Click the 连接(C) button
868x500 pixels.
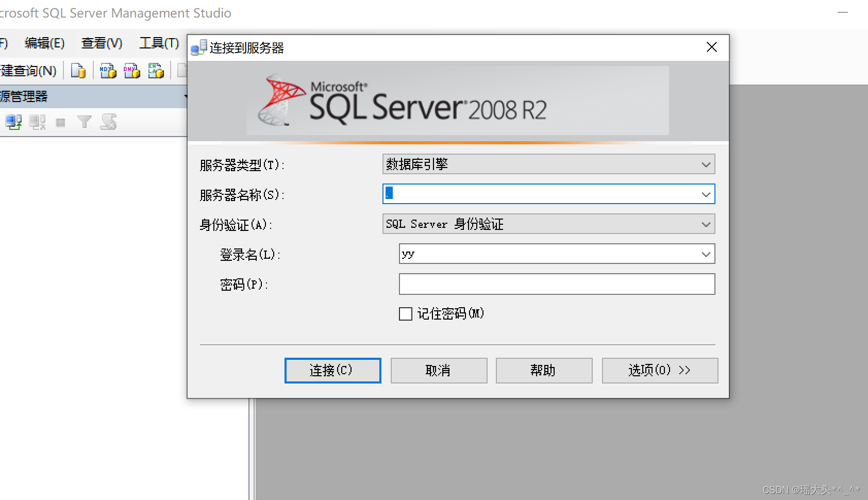point(333,371)
